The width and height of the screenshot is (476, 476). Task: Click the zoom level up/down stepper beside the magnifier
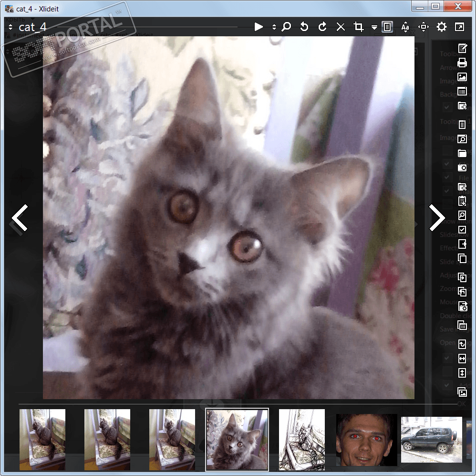coord(274,27)
